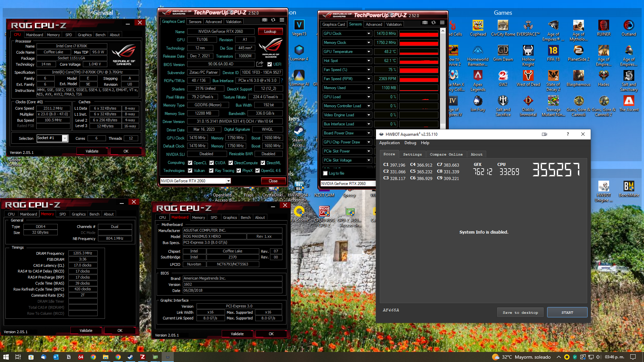Open The Ascent desktop icon
Image resolution: width=644 pixels, height=362 pixels.
click(629, 104)
